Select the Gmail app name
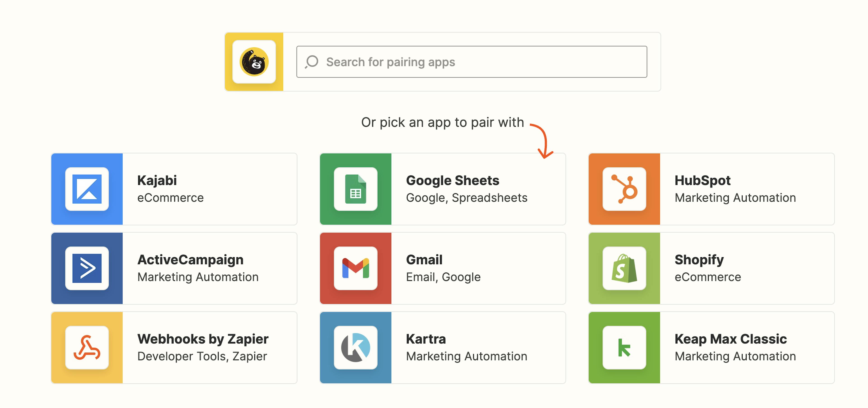The image size is (868, 408). point(424,260)
